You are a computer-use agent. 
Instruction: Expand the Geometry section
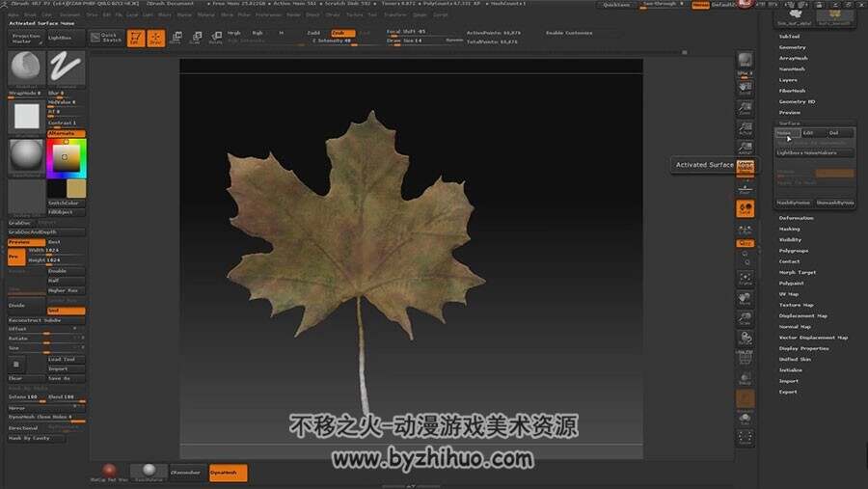pyautogui.click(x=793, y=47)
